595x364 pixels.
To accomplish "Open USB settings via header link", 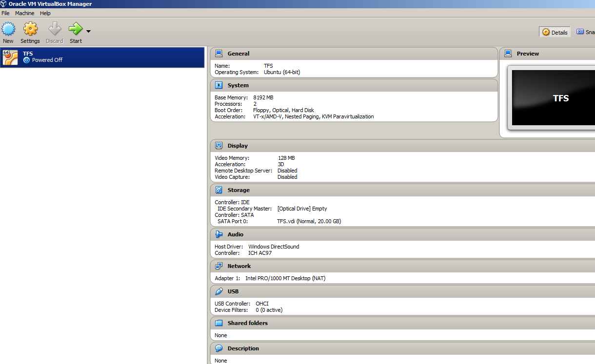I will (x=233, y=291).
